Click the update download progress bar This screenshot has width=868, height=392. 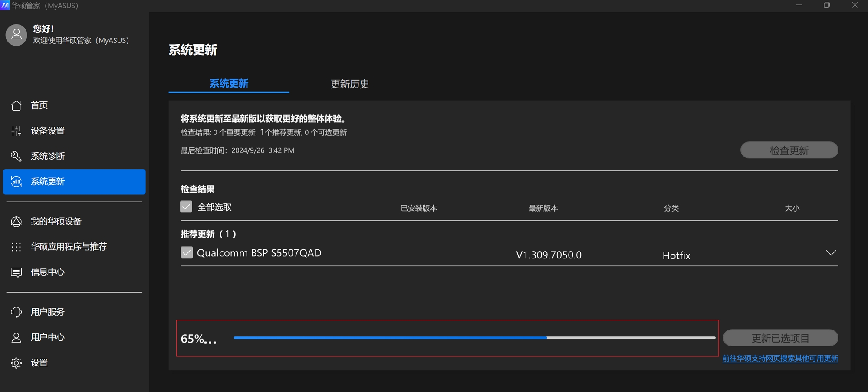(474, 338)
